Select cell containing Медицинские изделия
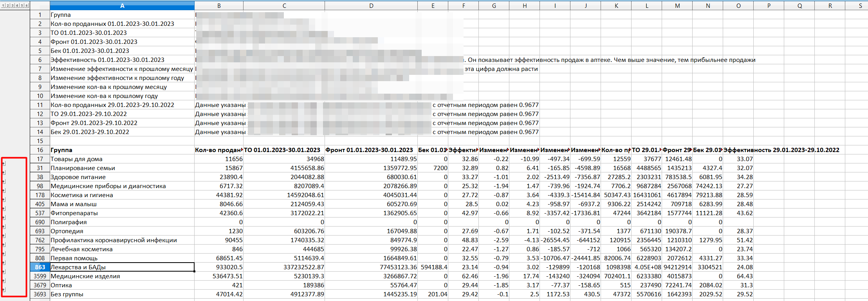 pyautogui.click(x=122, y=276)
